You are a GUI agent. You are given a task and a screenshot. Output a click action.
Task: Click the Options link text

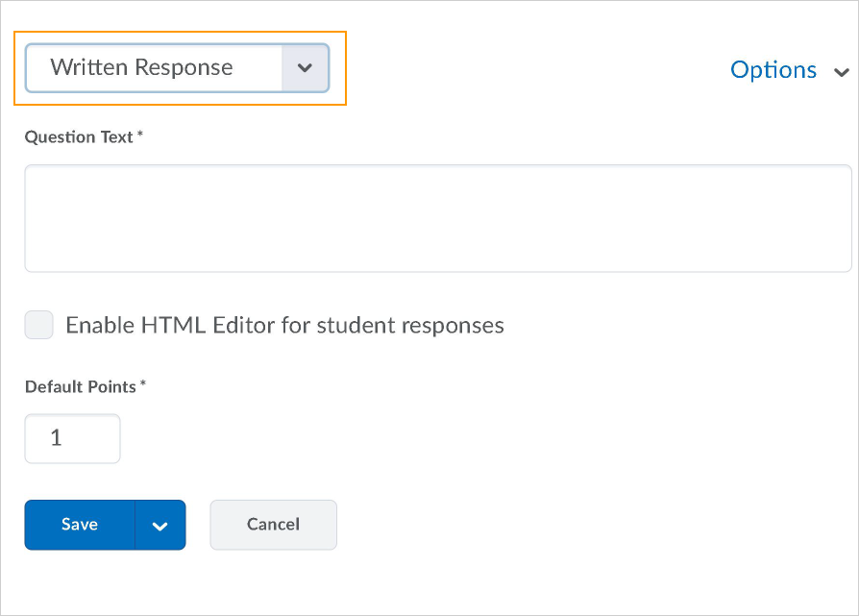tap(773, 70)
